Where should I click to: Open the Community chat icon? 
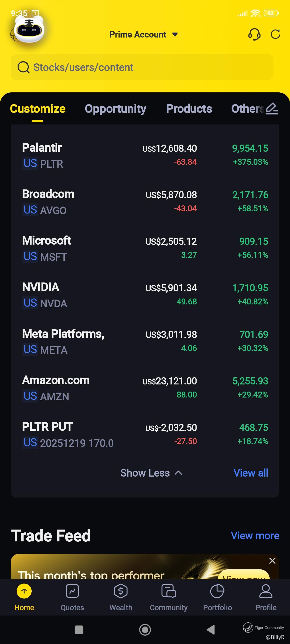(169, 591)
